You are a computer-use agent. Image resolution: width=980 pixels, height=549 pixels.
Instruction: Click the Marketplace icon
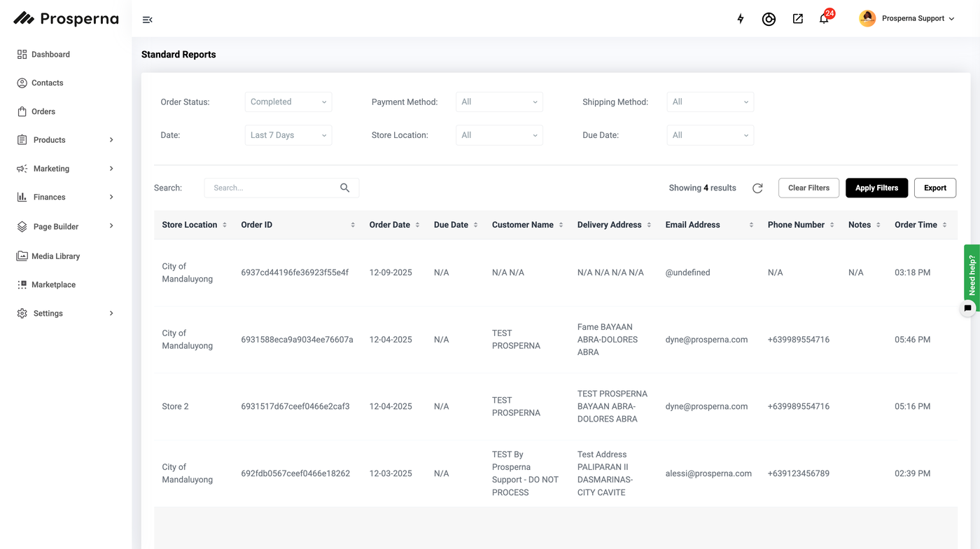pos(22,285)
